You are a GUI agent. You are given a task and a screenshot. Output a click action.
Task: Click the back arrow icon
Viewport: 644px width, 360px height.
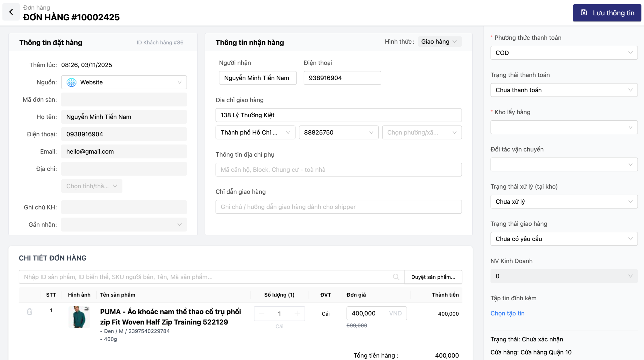(x=11, y=12)
